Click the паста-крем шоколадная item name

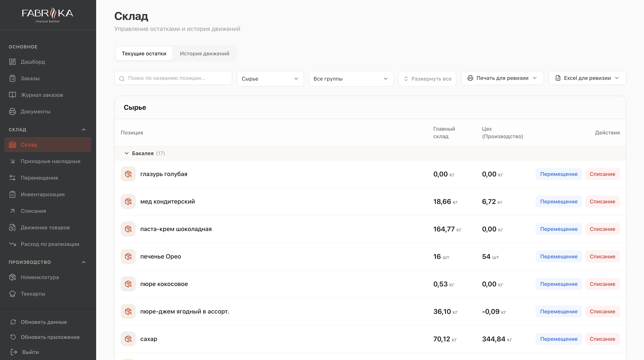pyautogui.click(x=176, y=229)
